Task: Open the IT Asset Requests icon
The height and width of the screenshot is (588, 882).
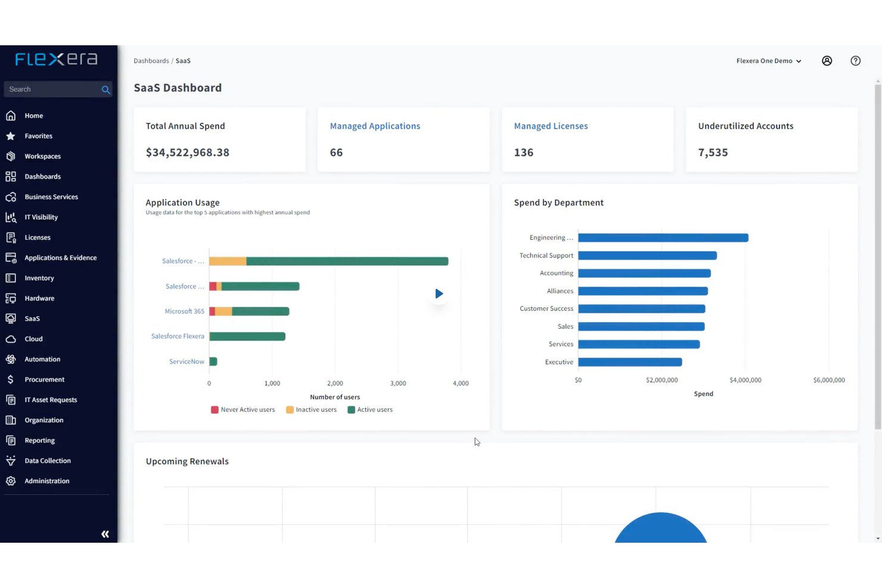Action: (11, 399)
